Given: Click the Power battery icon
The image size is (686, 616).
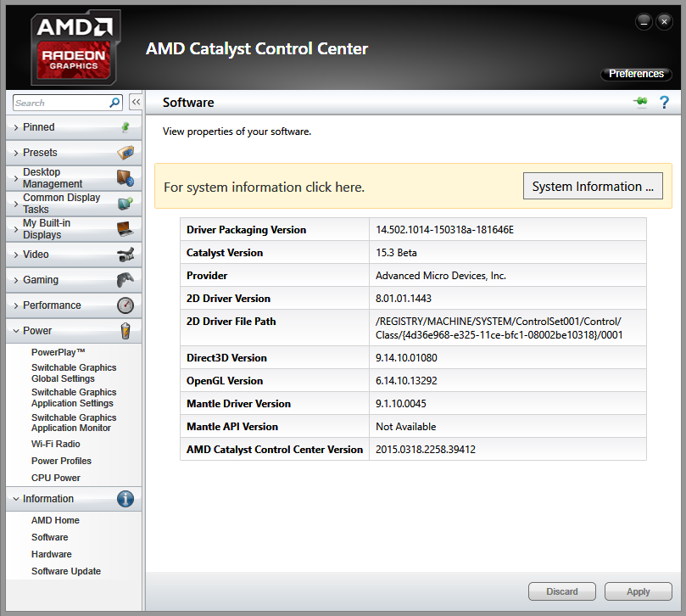Looking at the screenshot, I should click(x=125, y=331).
